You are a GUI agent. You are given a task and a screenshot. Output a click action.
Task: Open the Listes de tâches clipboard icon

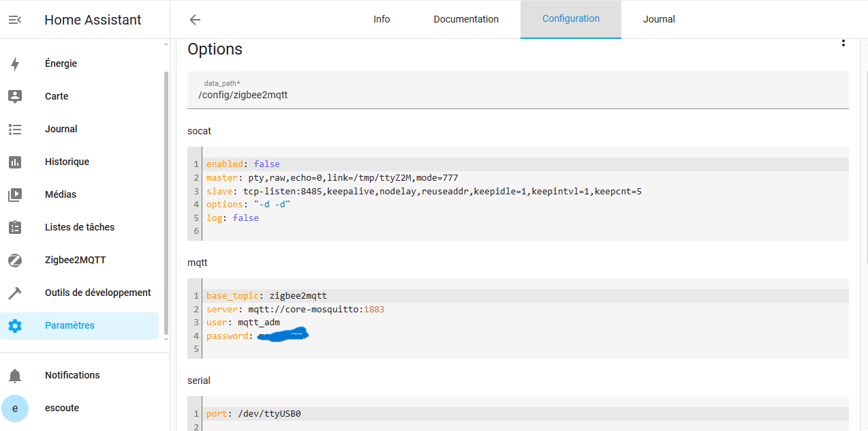[15, 227]
